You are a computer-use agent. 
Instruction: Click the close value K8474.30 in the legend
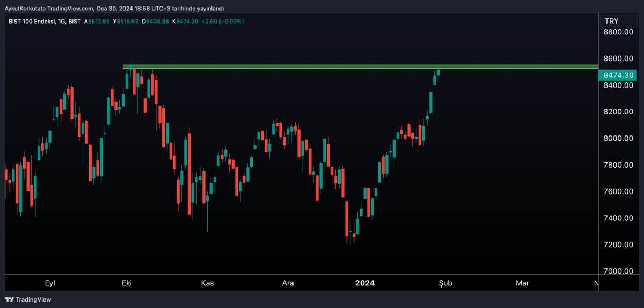tap(185, 21)
